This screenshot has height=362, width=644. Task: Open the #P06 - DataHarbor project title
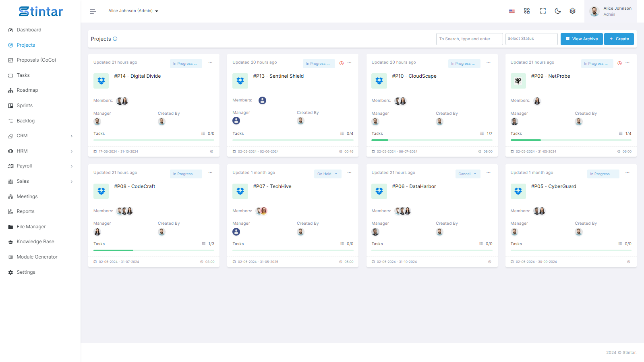point(414,186)
